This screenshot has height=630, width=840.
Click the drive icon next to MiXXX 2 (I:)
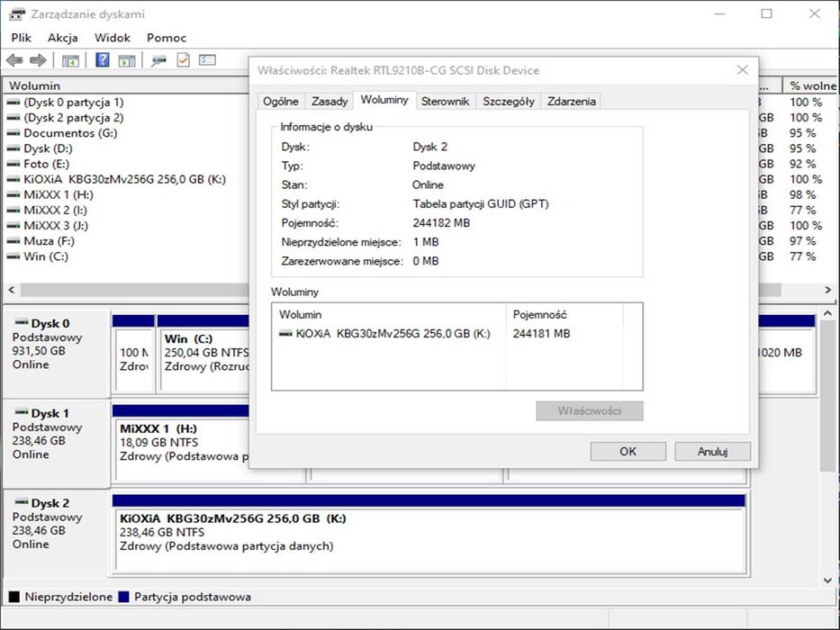14,210
